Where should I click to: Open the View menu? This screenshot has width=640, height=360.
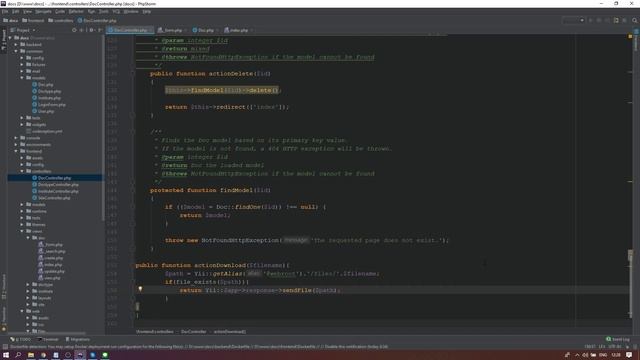[27, 11]
